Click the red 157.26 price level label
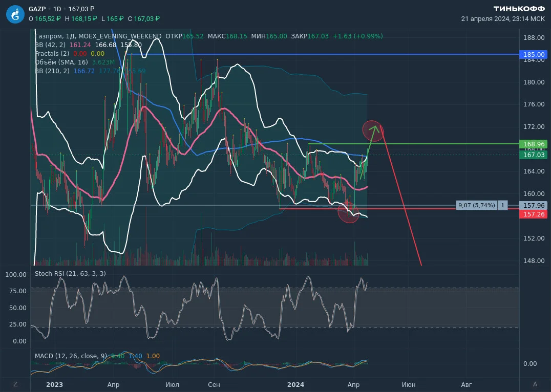 (x=534, y=214)
